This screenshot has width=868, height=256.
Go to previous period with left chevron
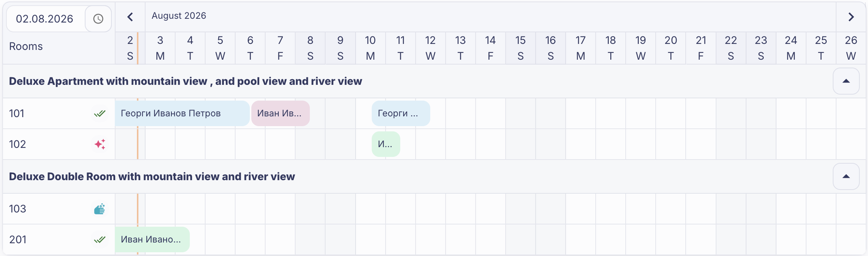click(x=130, y=17)
